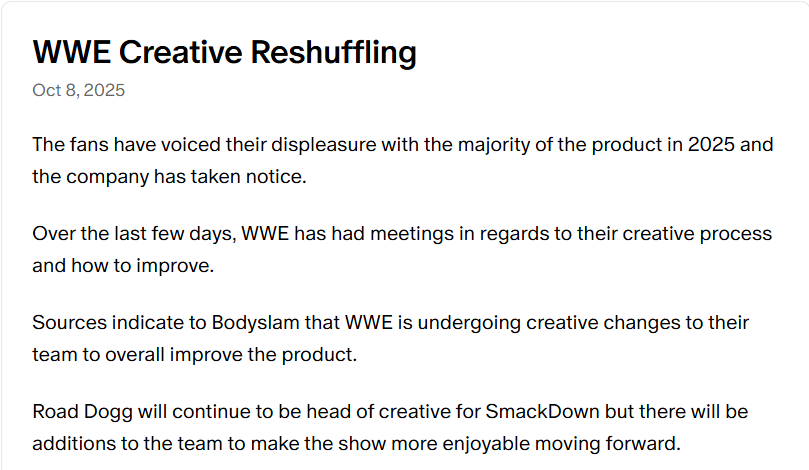Select the line 'the company has taken notice.'
The height and width of the screenshot is (470, 809).
point(169,177)
